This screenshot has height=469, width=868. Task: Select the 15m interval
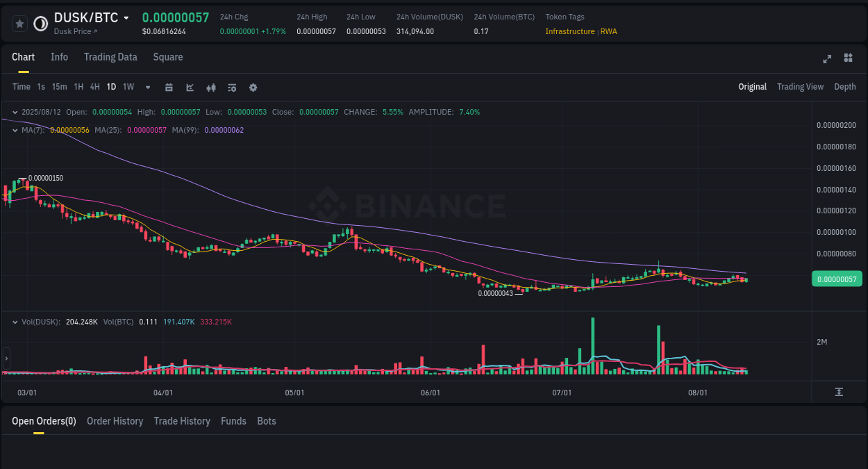(59, 87)
